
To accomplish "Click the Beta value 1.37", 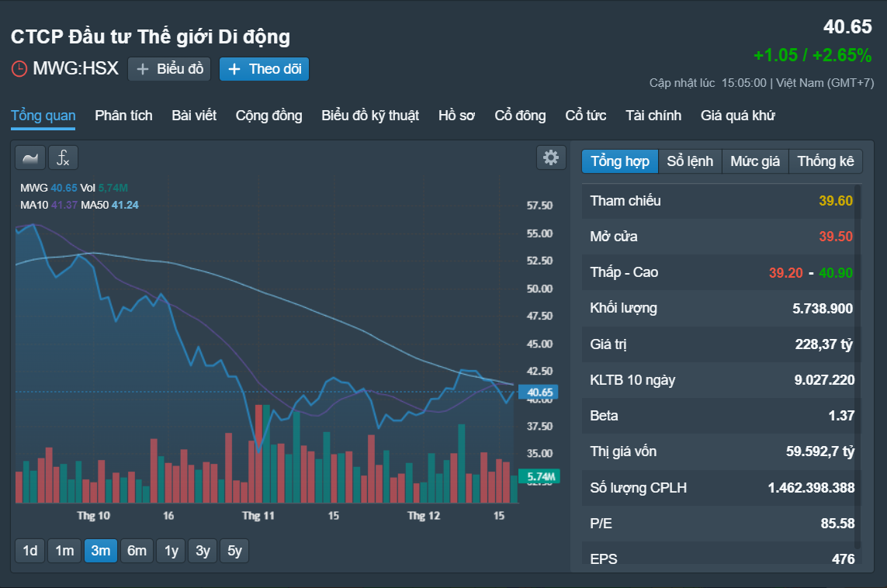I will tap(841, 416).
